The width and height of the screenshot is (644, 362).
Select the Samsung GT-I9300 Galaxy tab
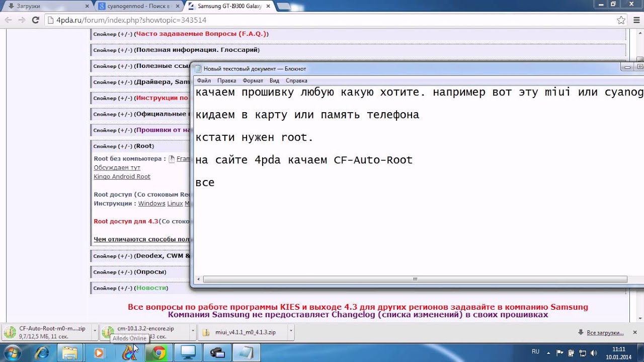[x=229, y=6]
